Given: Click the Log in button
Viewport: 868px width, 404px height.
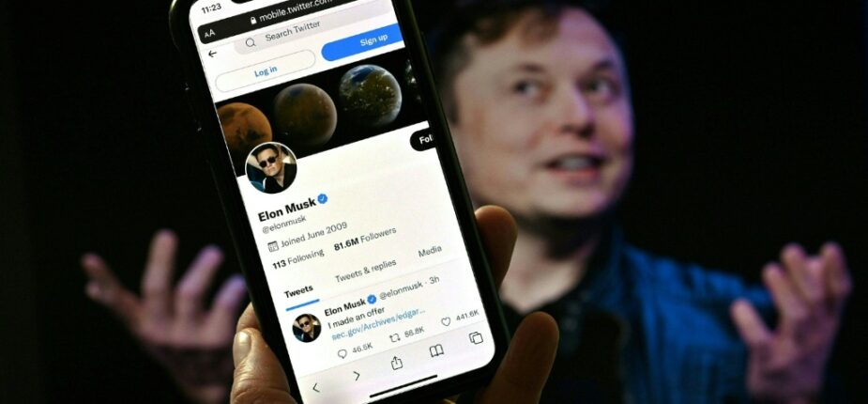Looking at the screenshot, I should 266,71.
